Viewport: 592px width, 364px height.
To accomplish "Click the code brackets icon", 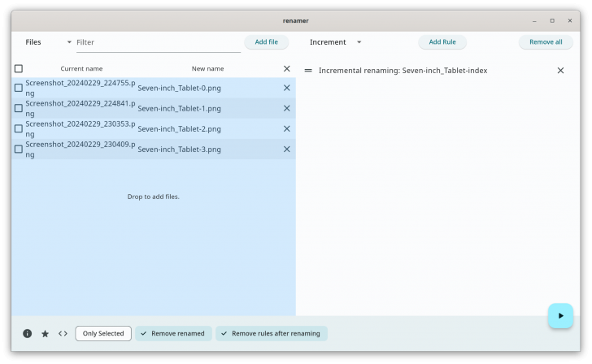I will coord(63,333).
